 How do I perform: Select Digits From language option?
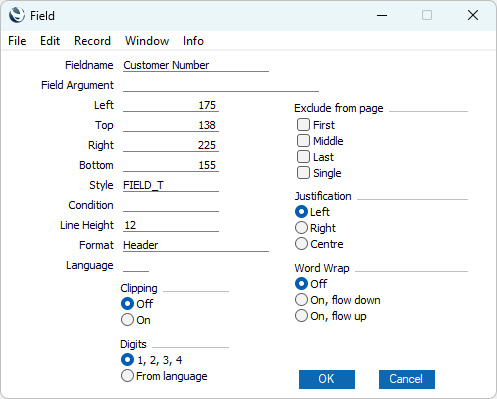tap(127, 376)
